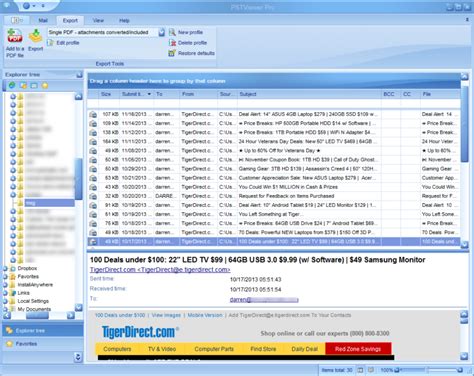The image size is (474, 376).
Task: Select the selected 100 Deals under $100 row
Action: point(273,241)
